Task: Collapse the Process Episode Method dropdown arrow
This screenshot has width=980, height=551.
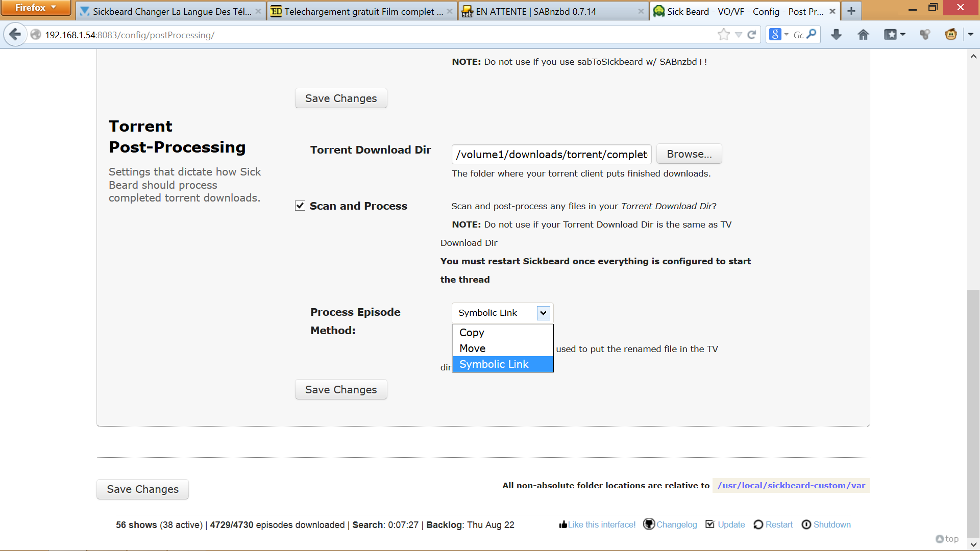Action: pos(543,313)
